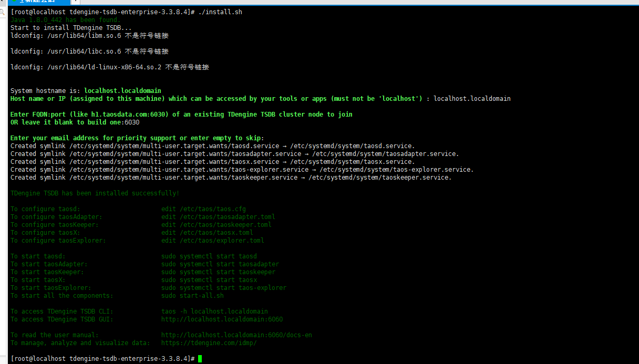Click the 'Enter your email address' prompt line
639x364 pixels.
(137, 138)
